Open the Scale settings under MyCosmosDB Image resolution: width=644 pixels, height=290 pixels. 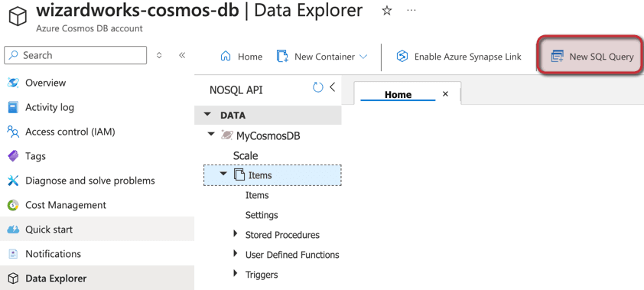click(246, 155)
